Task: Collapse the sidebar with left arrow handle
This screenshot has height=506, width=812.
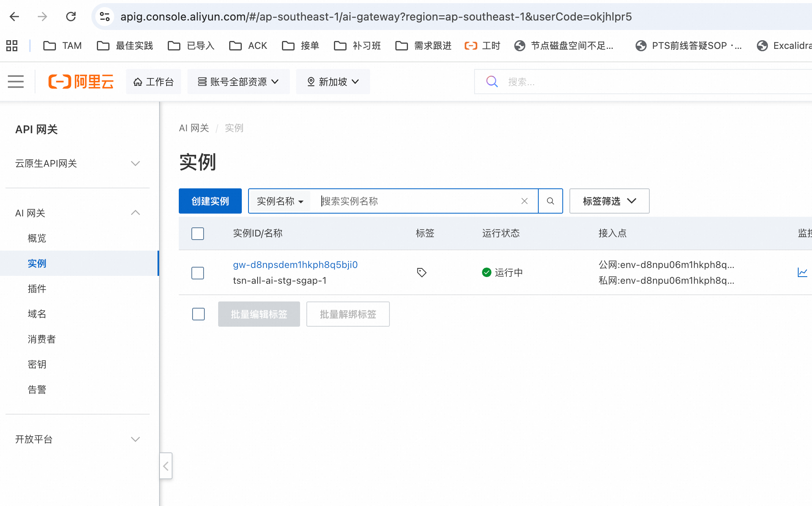Action: point(166,466)
